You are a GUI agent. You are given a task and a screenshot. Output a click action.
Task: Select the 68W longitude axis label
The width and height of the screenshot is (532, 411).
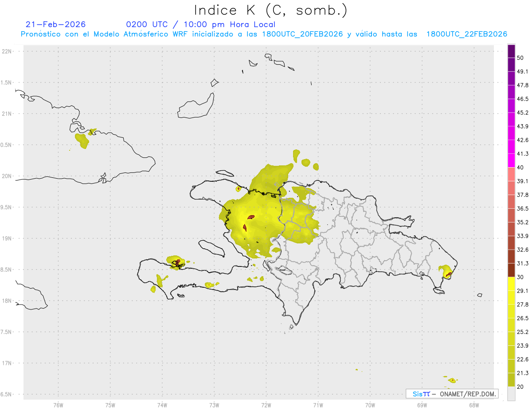tap(473, 404)
